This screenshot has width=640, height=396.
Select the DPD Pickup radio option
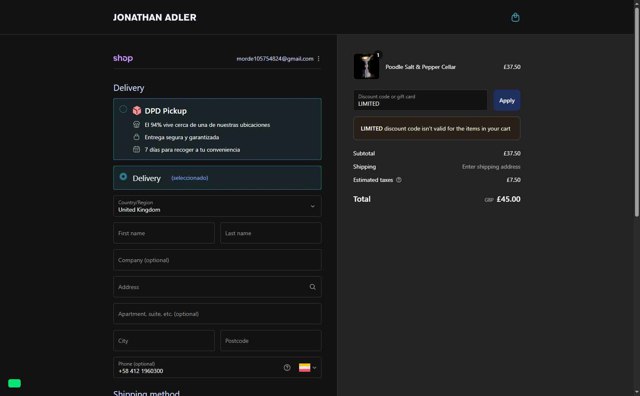(x=123, y=109)
